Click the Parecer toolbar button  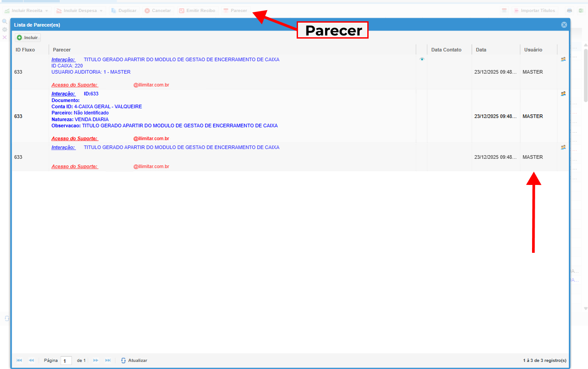[x=235, y=11]
